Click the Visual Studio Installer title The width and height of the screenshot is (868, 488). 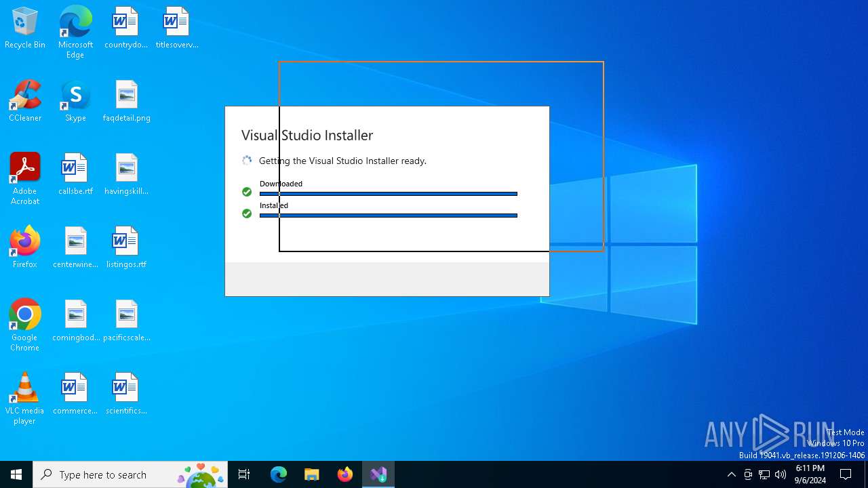(307, 136)
